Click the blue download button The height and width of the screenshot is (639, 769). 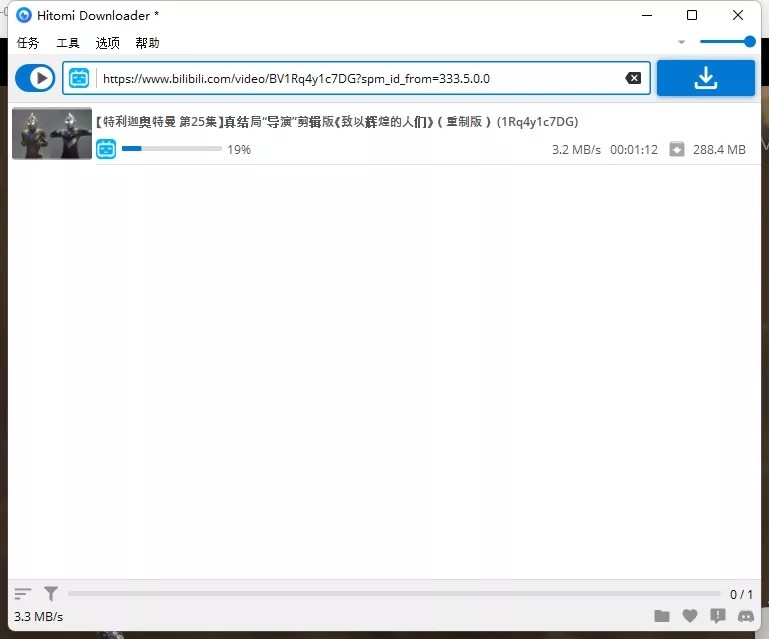coord(705,78)
